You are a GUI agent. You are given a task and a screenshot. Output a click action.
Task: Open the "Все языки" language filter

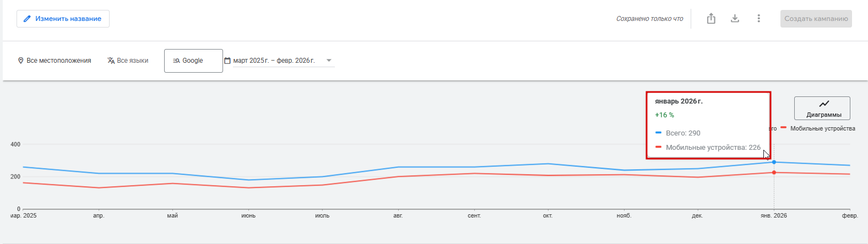point(132,61)
